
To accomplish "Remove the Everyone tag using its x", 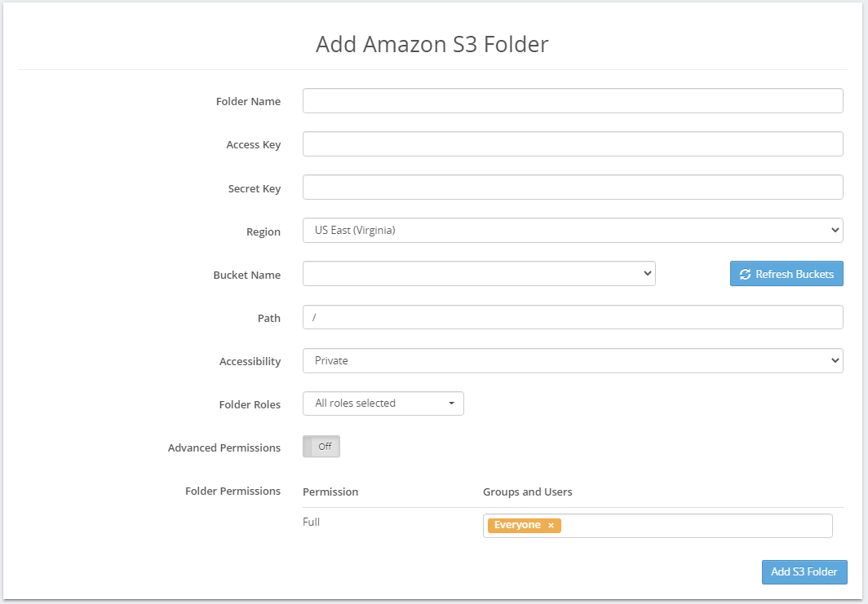I will (x=551, y=526).
